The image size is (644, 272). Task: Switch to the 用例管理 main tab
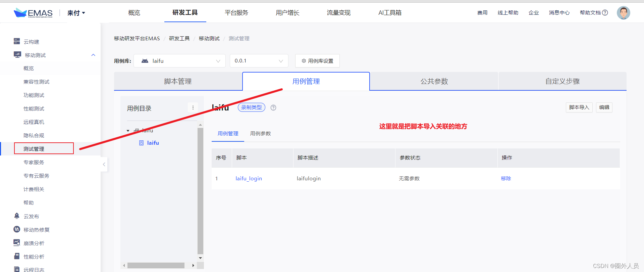tap(306, 81)
